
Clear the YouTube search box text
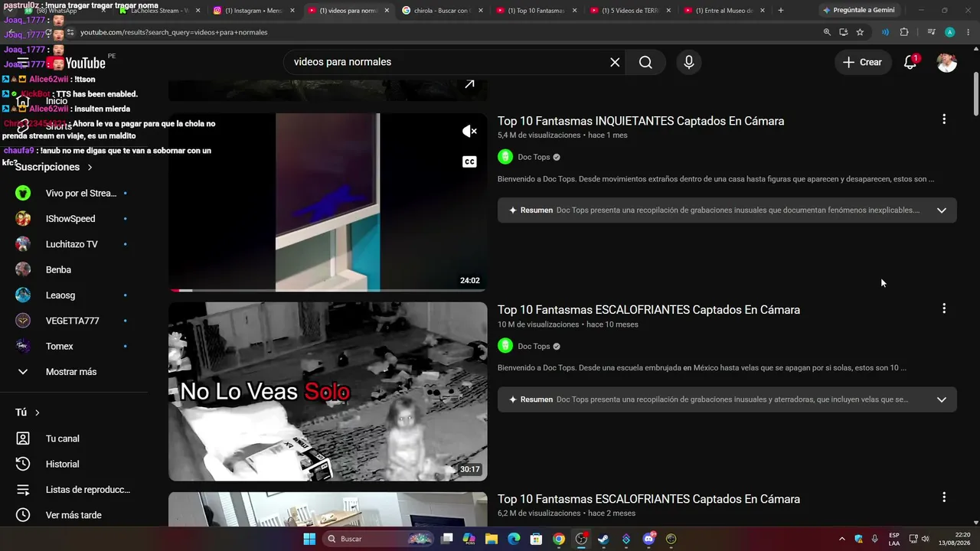tap(615, 62)
